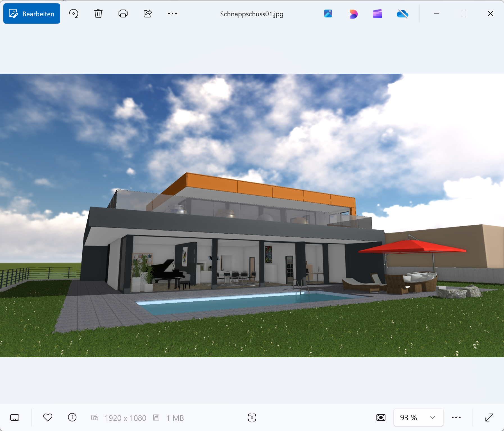Rotate the image Schnappschuss01.jpg

pos(73,13)
